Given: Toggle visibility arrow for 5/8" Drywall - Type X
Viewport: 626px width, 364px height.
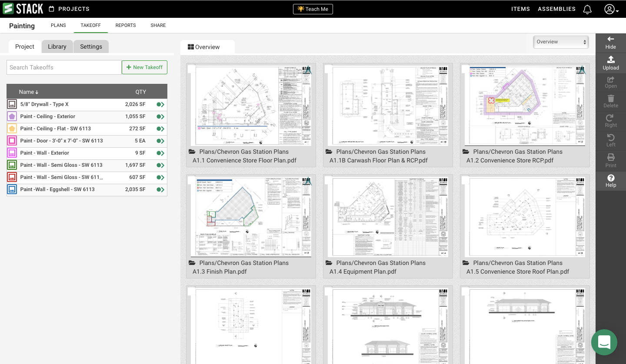Looking at the screenshot, I should [160, 104].
